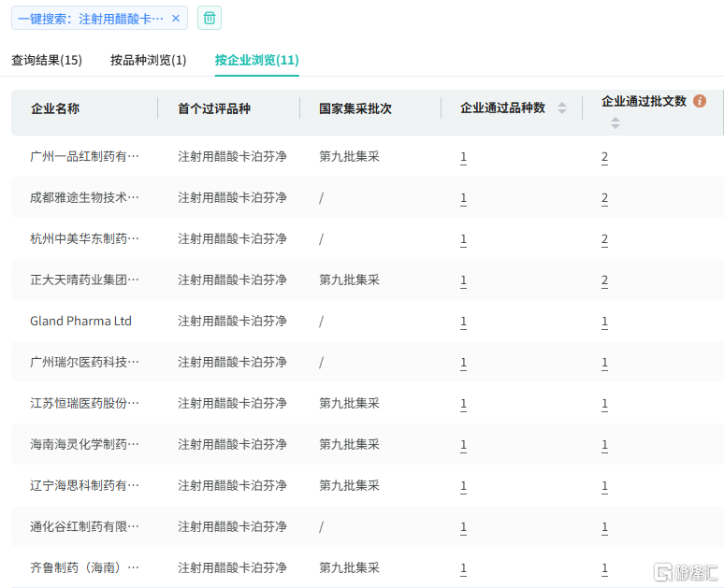Viewport: 724px width, 588px height.
Task: Select company Gland Pharma Ltd
Action: pos(80,321)
